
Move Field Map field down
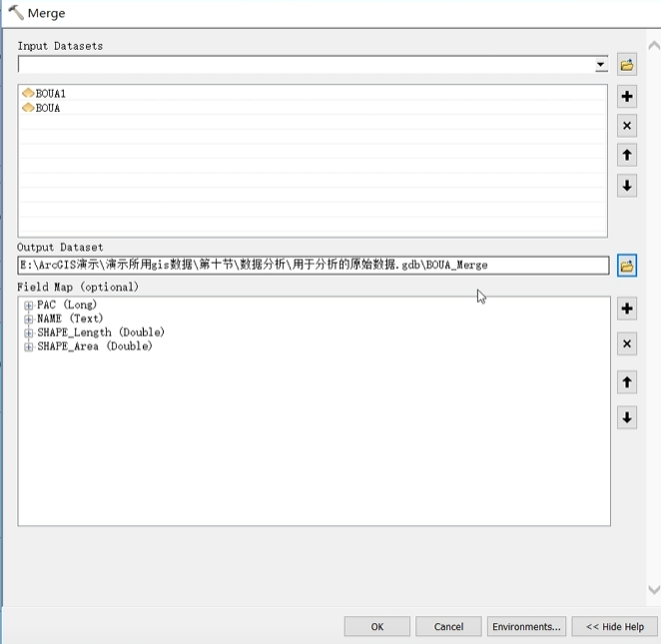click(x=627, y=417)
